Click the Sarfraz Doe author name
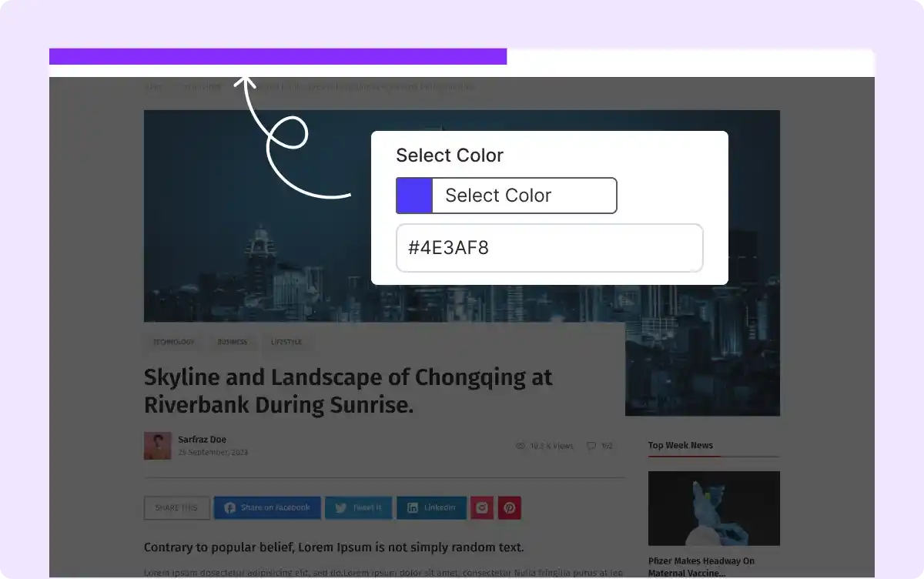The image size is (924, 579). (203, 440)
